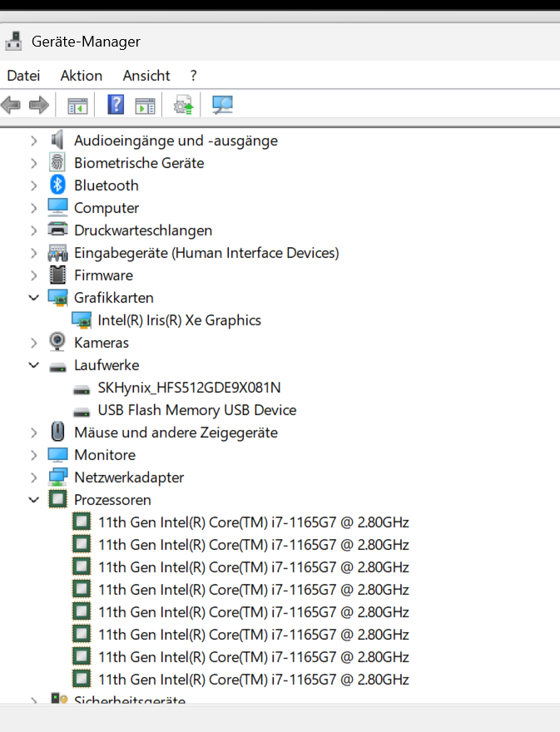Image resolution: width=560 pixels, height=732 pixels.
Task: Expand the Kameras node chevron
Action: [33, 343]
